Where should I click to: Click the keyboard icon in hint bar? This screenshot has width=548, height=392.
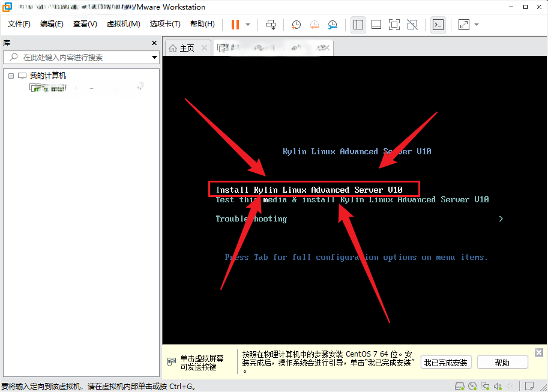tap(172, 362)
